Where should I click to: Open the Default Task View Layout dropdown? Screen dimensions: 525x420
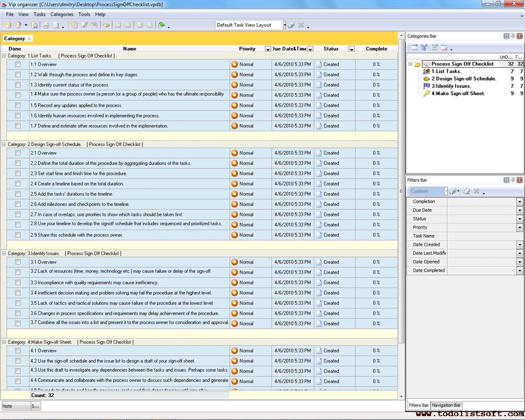284,25
